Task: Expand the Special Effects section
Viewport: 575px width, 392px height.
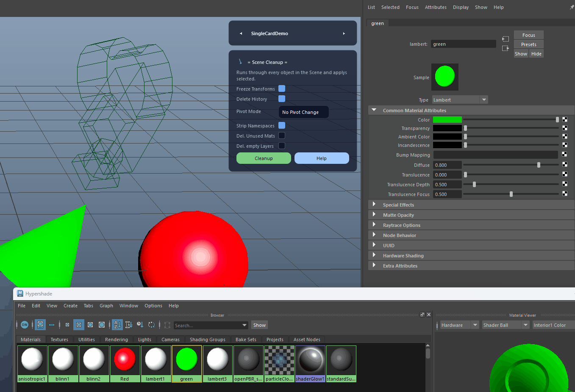Action: pos(374,204)
